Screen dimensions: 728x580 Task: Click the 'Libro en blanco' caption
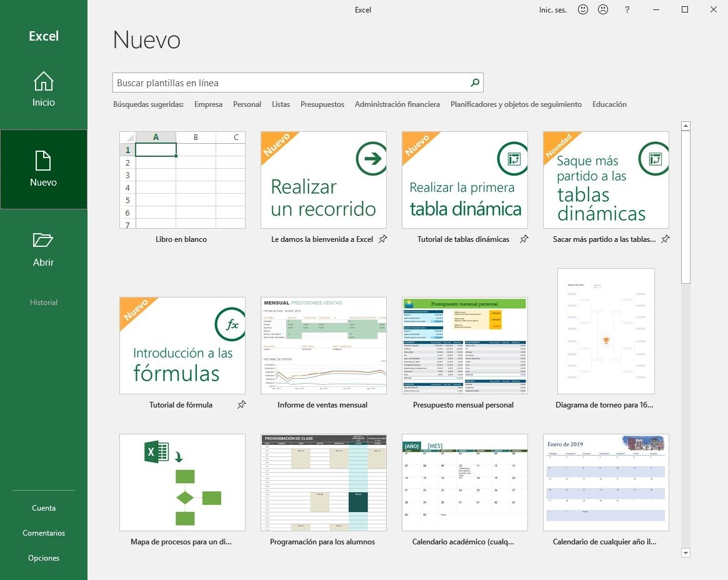point(181,239)
